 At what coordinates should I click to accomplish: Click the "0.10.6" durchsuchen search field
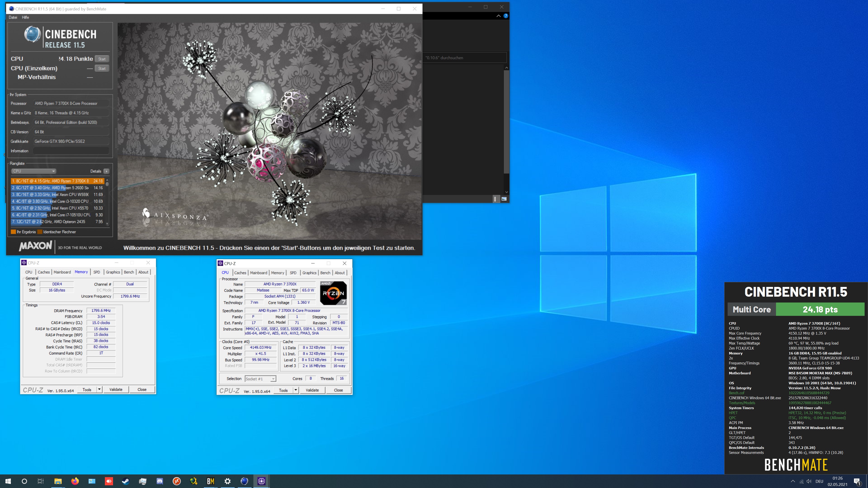(x=465, y=58)
